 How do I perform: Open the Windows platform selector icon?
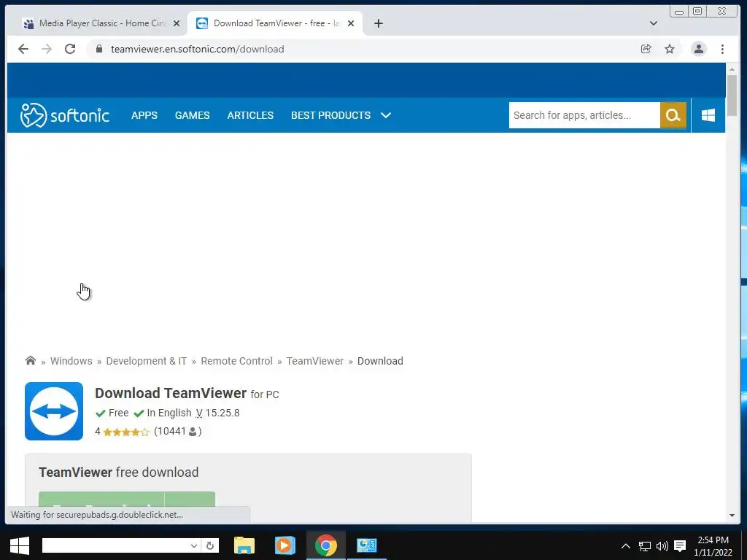click(708, 115)
